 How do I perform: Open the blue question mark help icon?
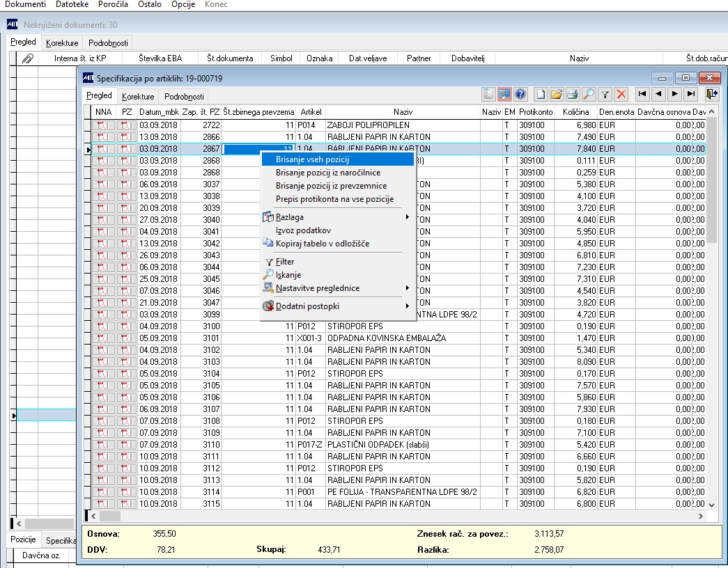click(520, 94)
